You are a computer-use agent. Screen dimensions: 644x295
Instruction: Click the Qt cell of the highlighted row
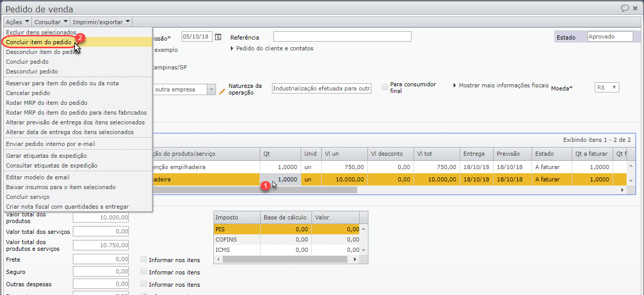click(x=280, y=179)
